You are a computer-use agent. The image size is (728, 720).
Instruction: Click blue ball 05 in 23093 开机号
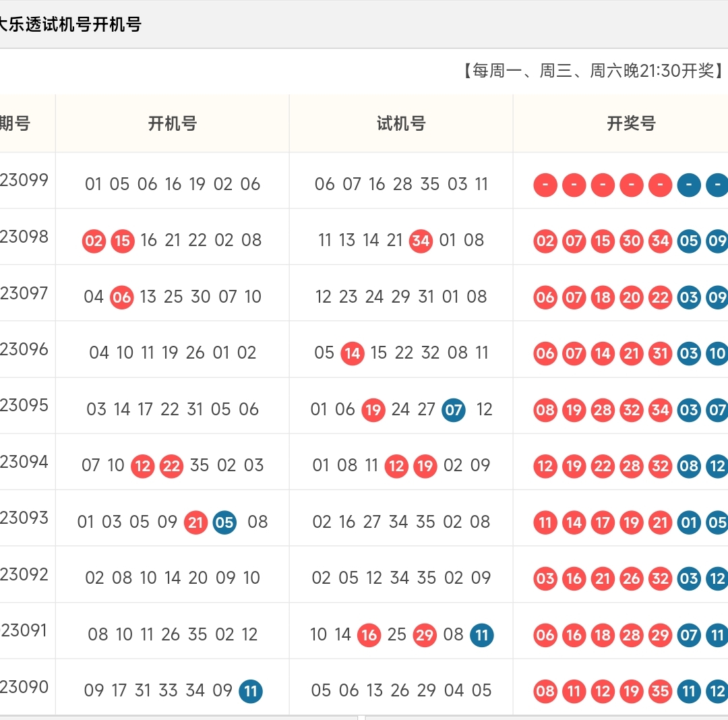pyautogui.click(x=224, y=522)
